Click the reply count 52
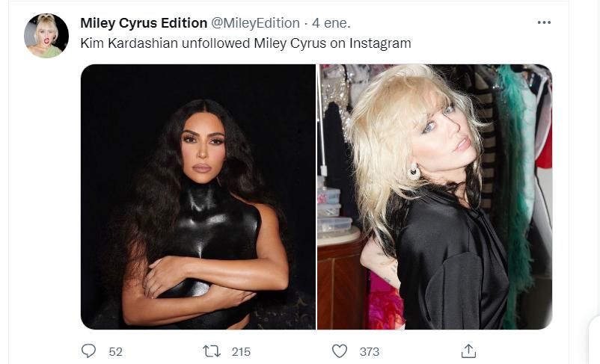Screen dimensions: 600x364 (x=115, y=351)
